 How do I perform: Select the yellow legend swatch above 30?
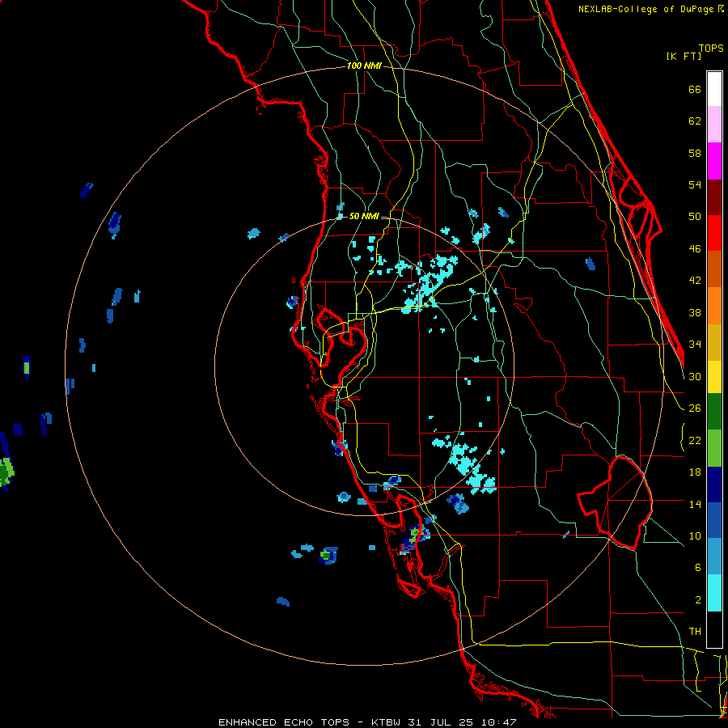click(x=714, y=377)
